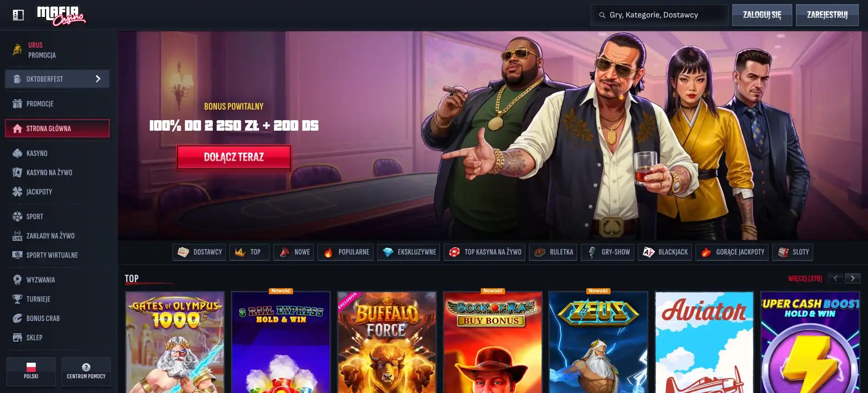
Task: Filter games by Dostawcy
Action: tap(199, 252)
